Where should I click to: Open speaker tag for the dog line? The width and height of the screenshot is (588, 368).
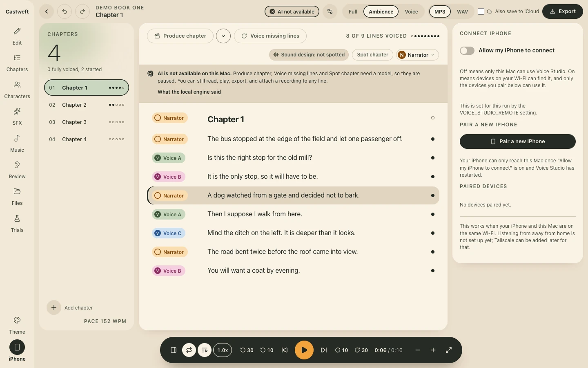170,195
